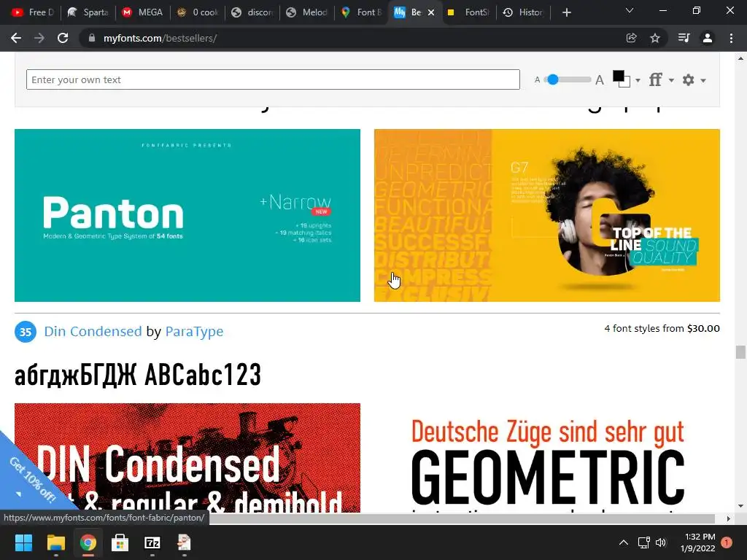Switch to the Font B tab

[362, 12]
